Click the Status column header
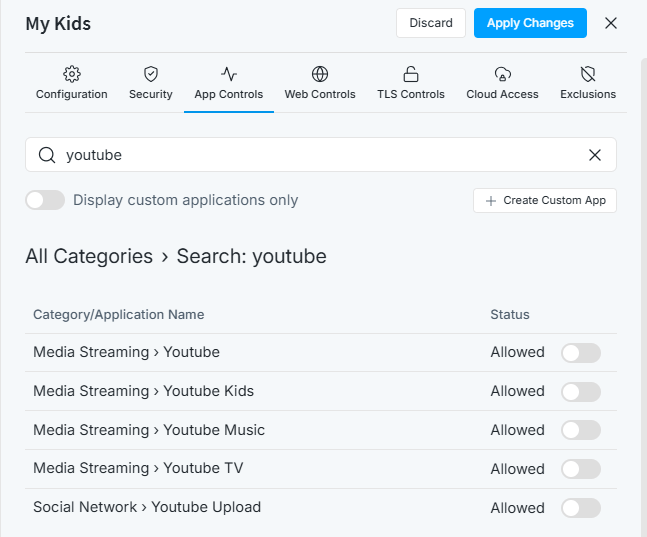This screenshot has height=537, width=647. (x=510, y=315)
